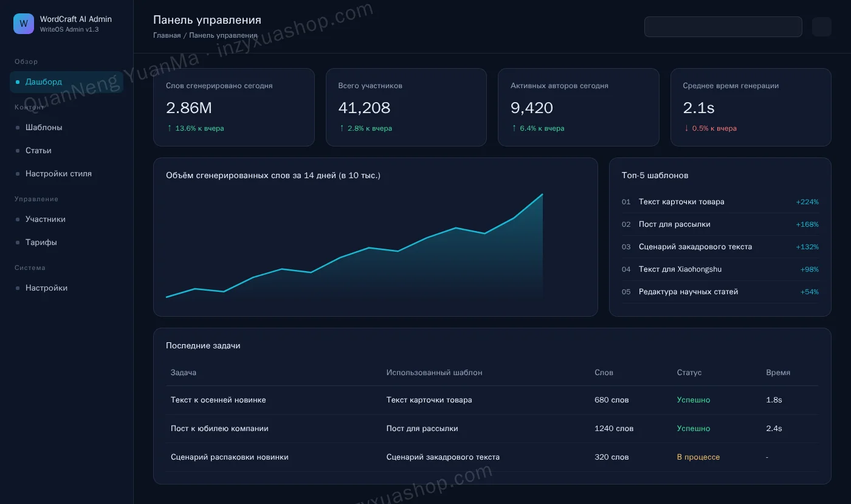
Task: Click the Среднее время генерации value 2.1s
Action: click(x=698, y=108)
